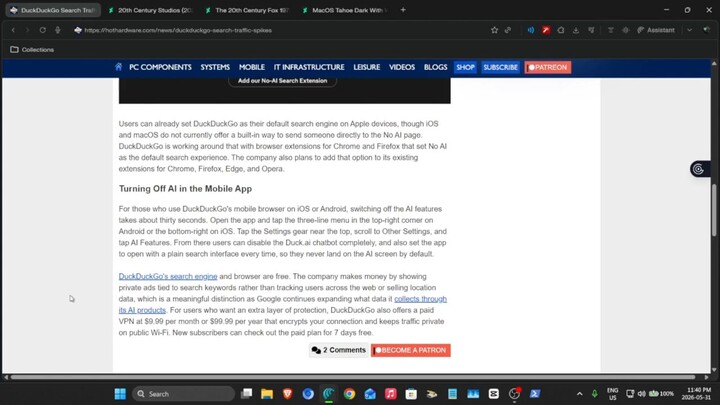Open ENG US language switcher

point(613,394)
